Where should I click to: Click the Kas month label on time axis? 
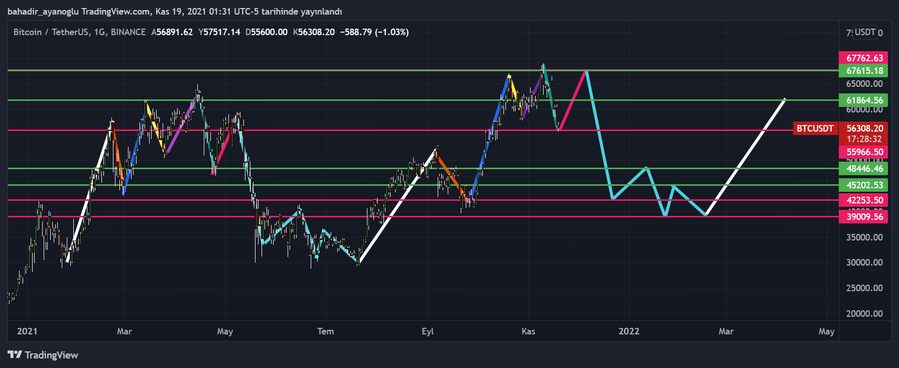[528, 331]
